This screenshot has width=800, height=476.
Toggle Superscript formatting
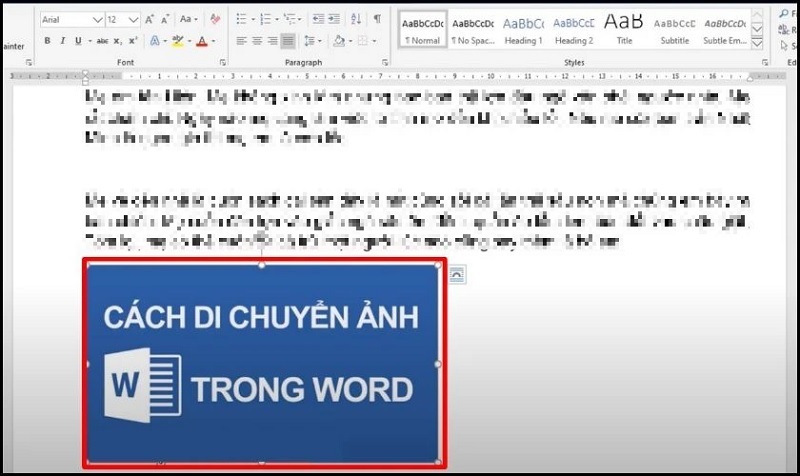pyautogui.click(x=133, y=41)
